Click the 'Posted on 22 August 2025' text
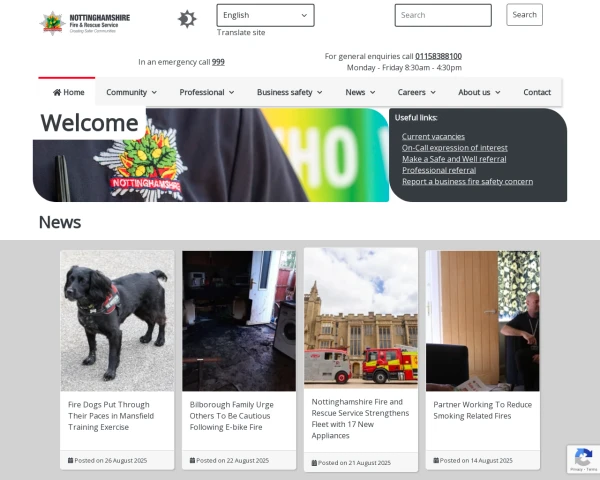This screenshot has width=600, height=480. [232, 460]
